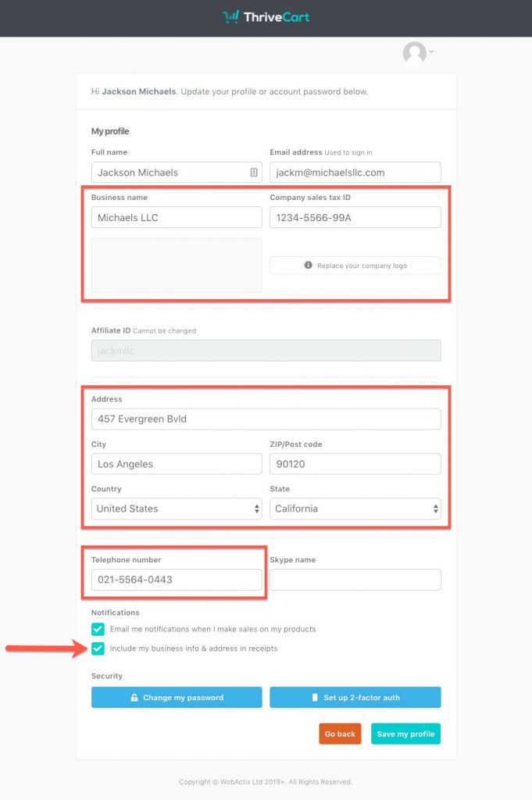This screenshot has height=800, width=532.
Task: Click the Telephone number field
Action: 176,580
